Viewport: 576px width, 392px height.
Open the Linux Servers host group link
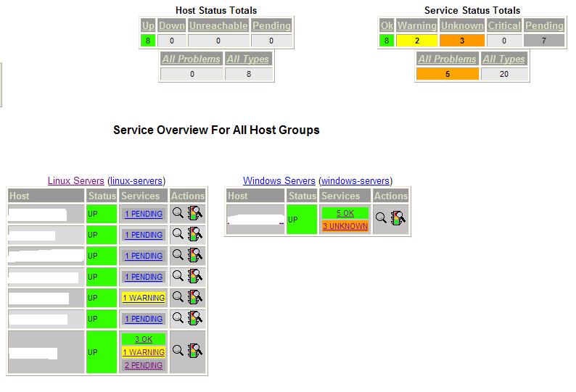pyautogui.click(x=76, y=181)
